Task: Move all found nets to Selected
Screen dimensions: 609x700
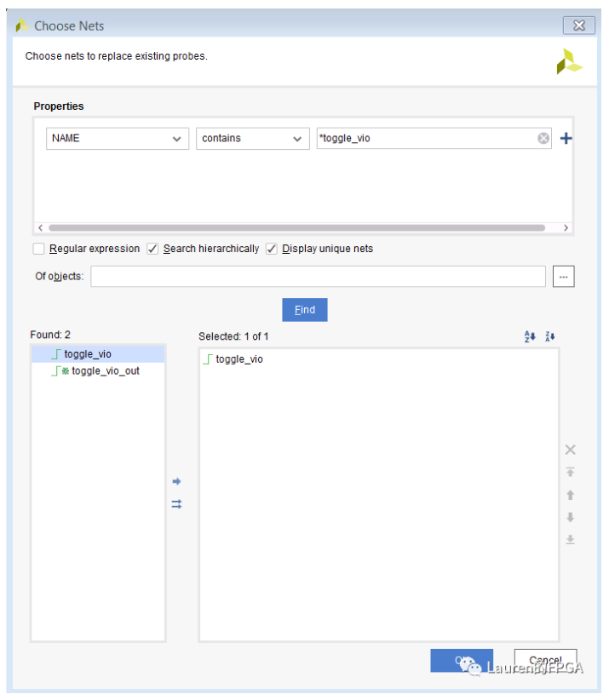Action: click(x=176, y=504)
